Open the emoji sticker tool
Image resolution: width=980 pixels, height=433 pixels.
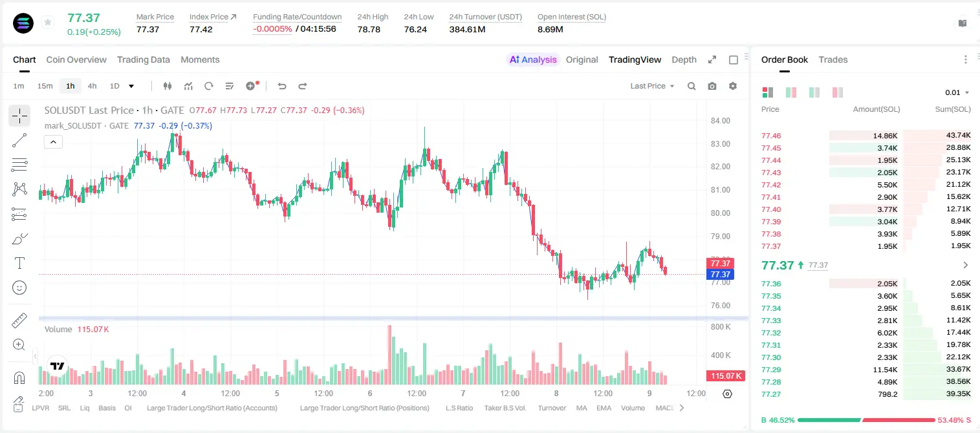tap(19, 288)
